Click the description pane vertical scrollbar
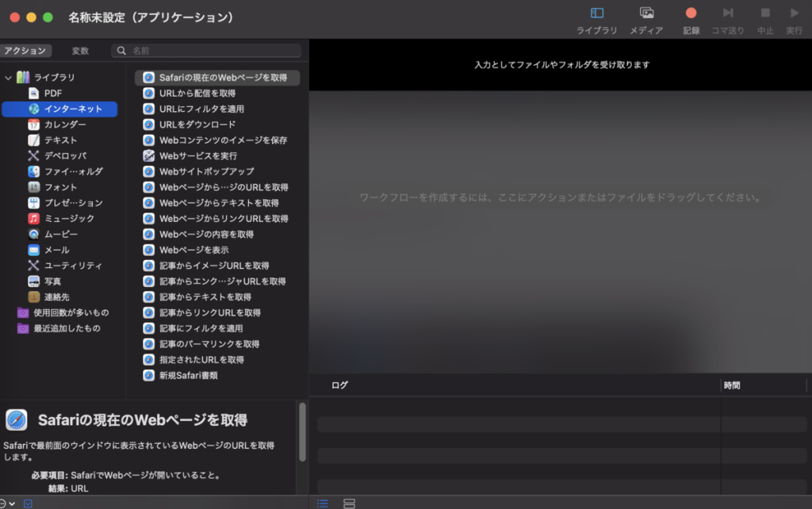The width and height of the screenshot is (812, 509). [x=302, y=432]
